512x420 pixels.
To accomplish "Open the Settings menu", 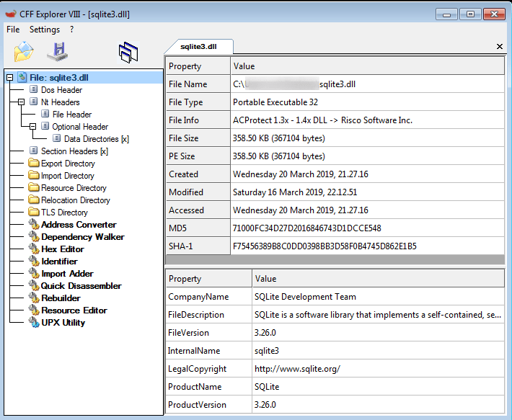I will [45, 30].
